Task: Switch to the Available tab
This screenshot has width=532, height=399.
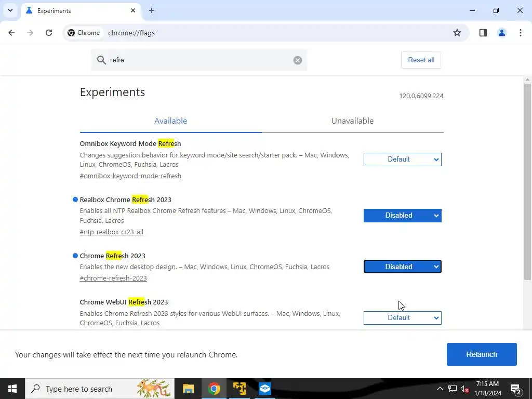Action: (170, 121)
